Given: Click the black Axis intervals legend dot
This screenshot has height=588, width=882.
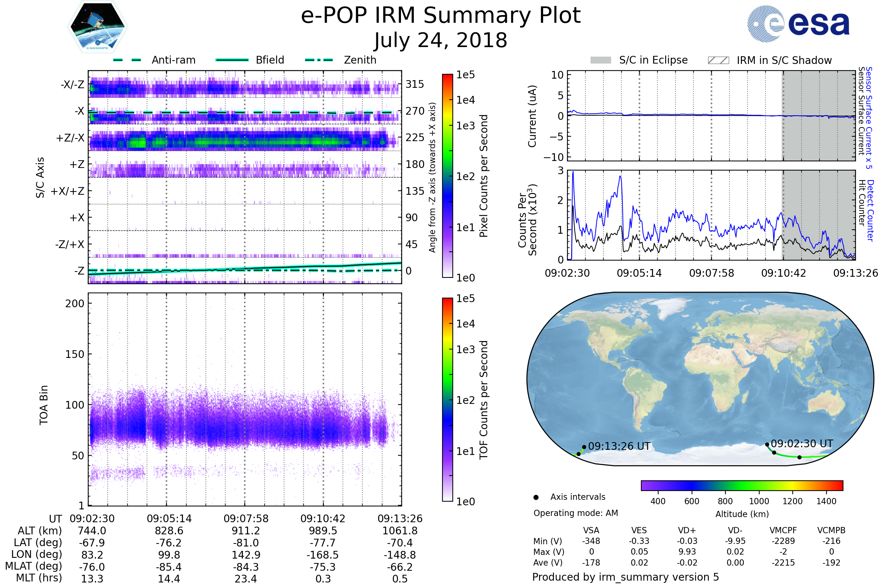Looking at the screenshot, I should click(536, 497).
